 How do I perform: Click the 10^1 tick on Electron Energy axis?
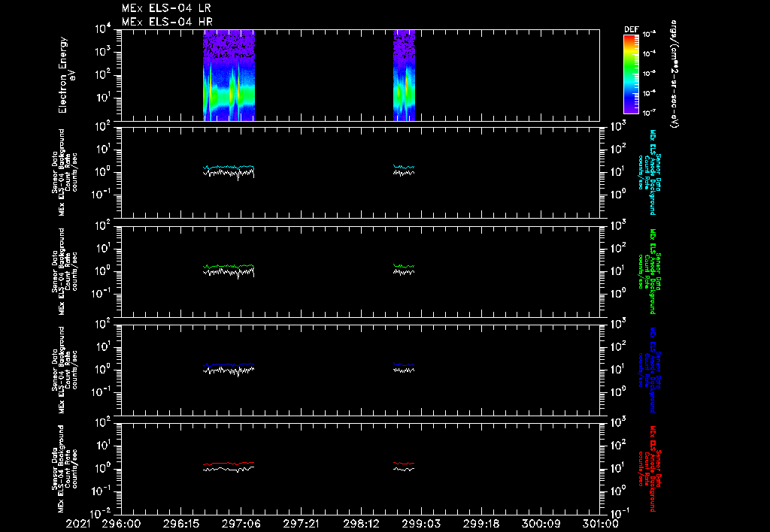point(102,98)
